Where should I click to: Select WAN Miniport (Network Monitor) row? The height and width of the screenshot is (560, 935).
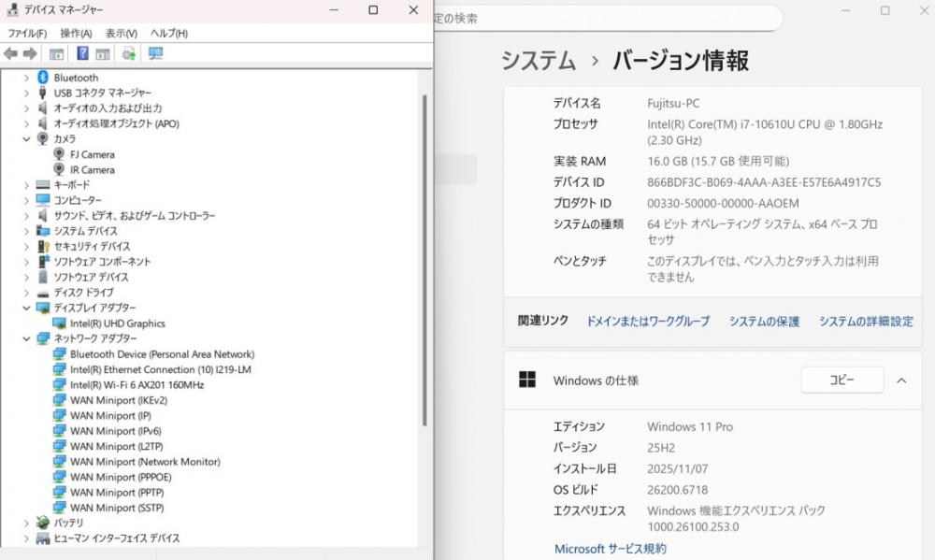click(145, 462)
